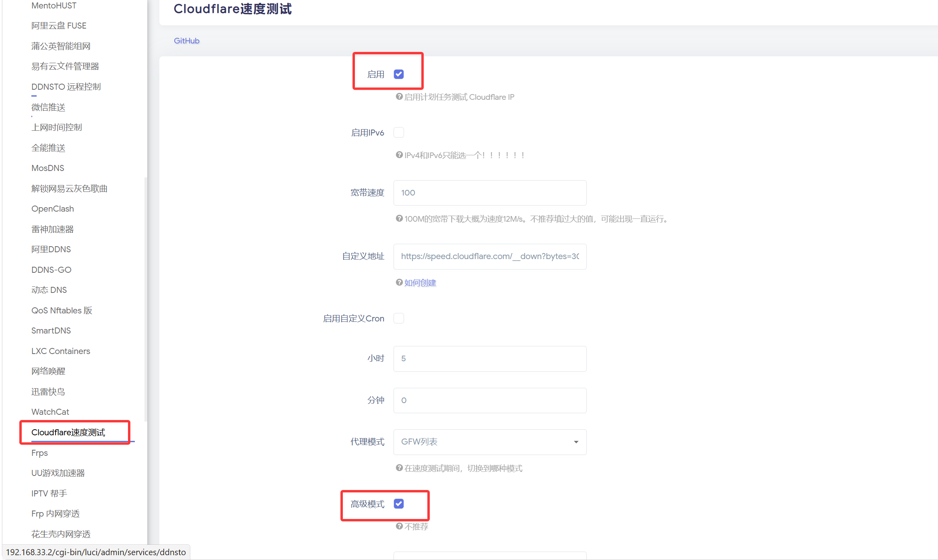
Task: Click the 宽带速度 input field
Action: [490, 193]
